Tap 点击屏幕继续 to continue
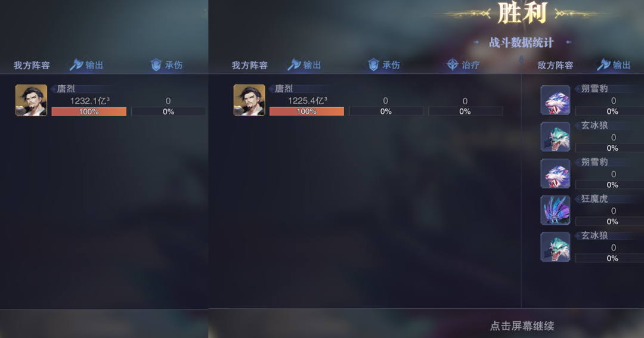This screenshot has width=644, height=338. coord(522,326)
